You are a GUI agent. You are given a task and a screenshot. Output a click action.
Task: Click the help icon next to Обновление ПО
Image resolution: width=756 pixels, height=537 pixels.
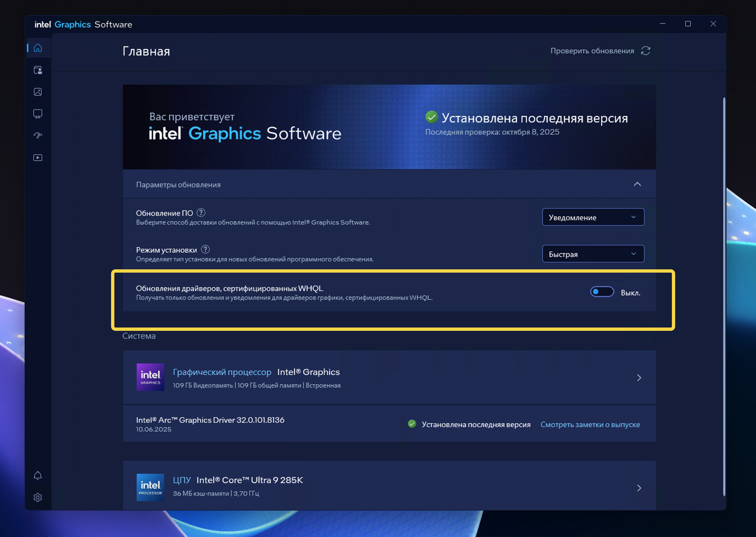click(201, 213)
